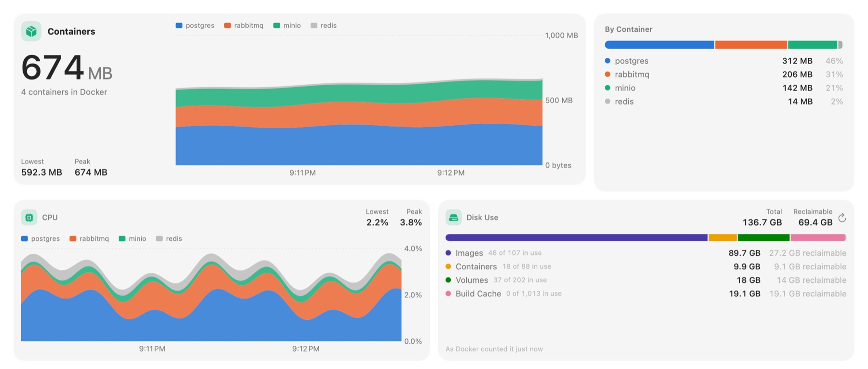The image size is (868, 369).
Task: Click the CPU chip icon
Action: coord(29,217)
